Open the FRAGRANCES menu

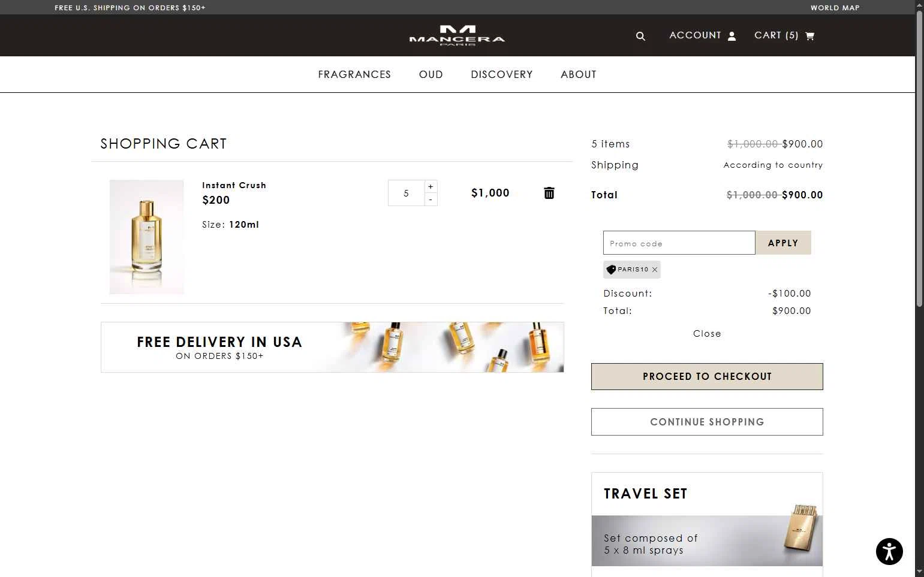tap(354, 74)
